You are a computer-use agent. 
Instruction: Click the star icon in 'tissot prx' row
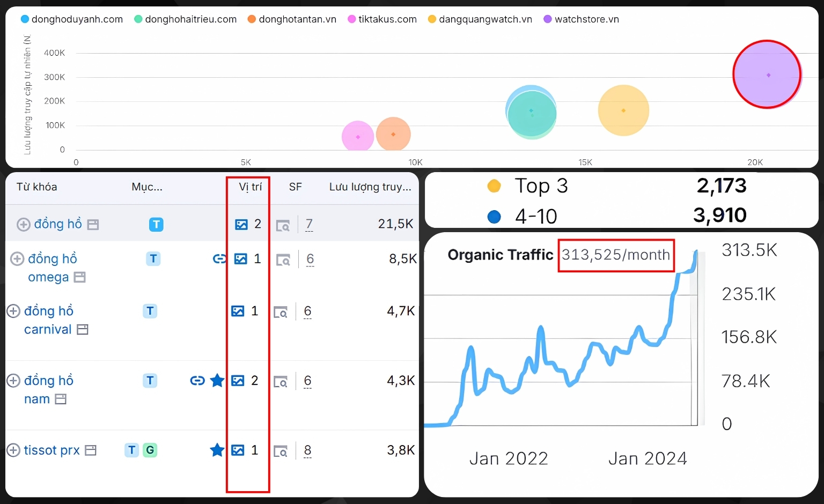(x=217, y=450)
